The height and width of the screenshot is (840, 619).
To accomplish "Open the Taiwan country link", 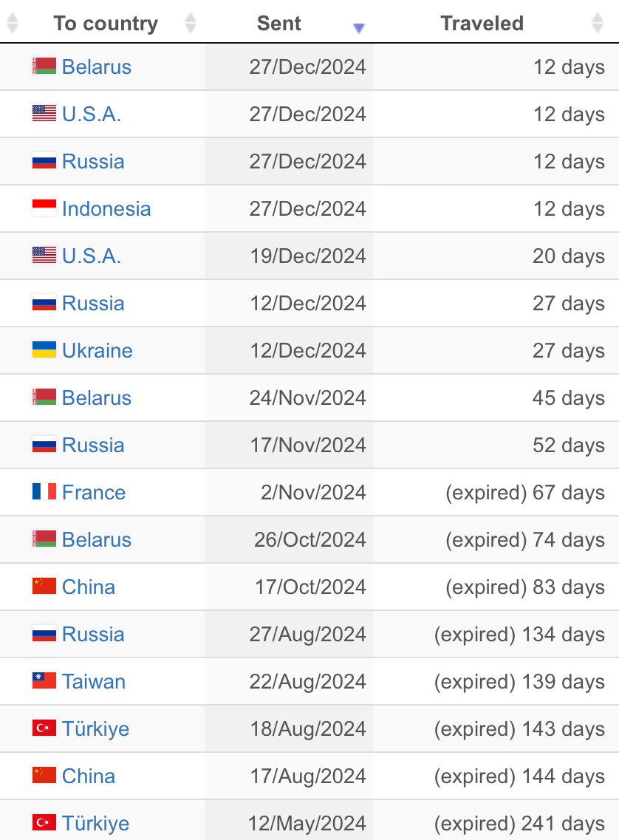I will click(x=94, y=681).
